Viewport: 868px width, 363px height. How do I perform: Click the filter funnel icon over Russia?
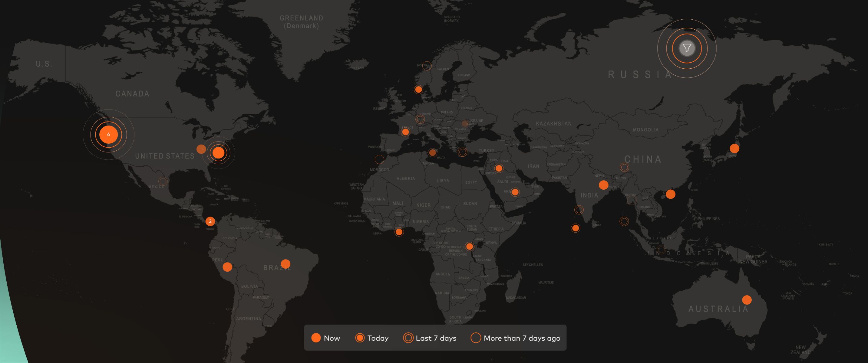tap(687, 48)
